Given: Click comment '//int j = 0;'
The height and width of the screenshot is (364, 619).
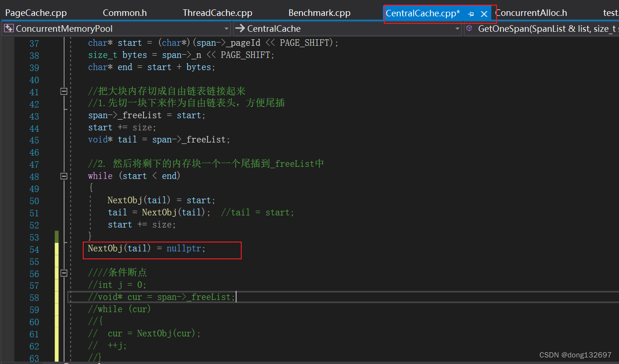Looking at the screenshot, I should (117, 285).
